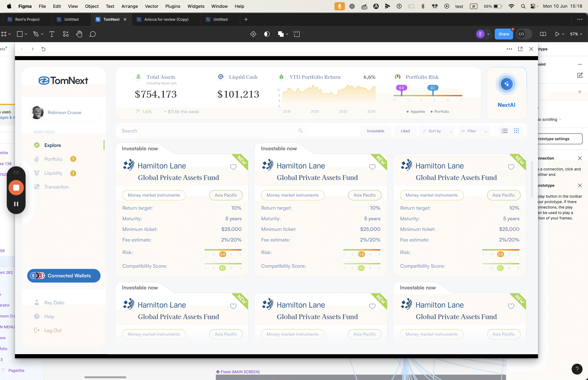Expand the Present options chevron

pyautogui.click(x=563, y=34)
